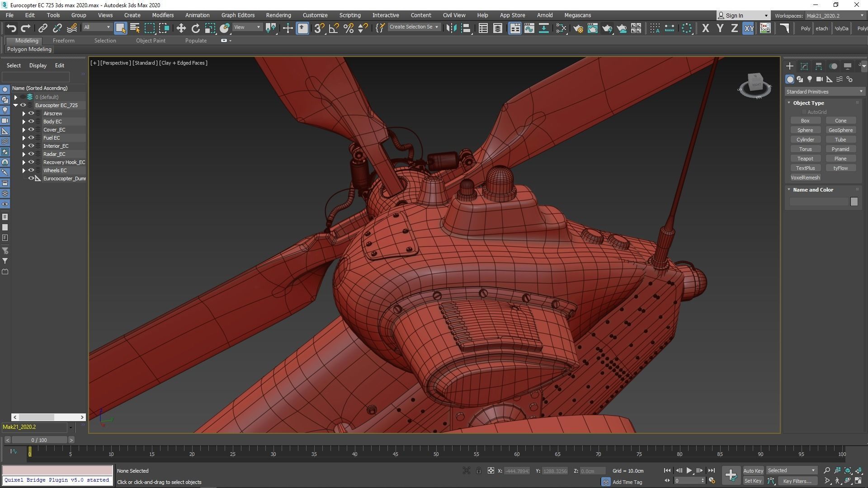Expand the Airscrew tree item
Screen dimensions: 868x488
(24, 113)
